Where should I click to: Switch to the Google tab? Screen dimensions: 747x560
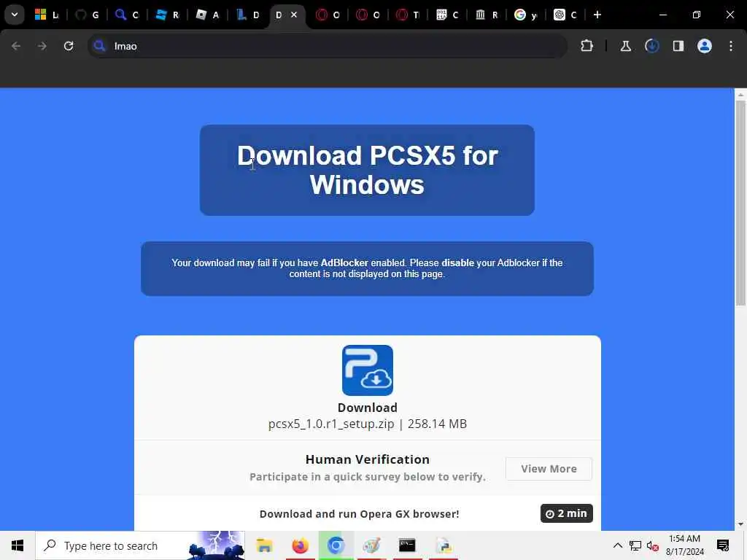(525, 15)
